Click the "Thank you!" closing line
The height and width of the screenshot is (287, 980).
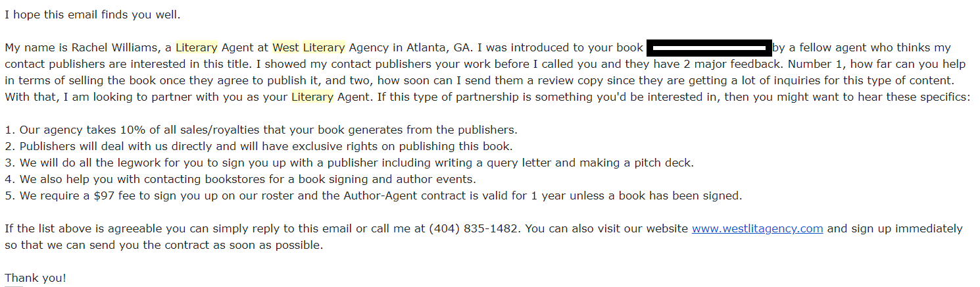(36, 278)
